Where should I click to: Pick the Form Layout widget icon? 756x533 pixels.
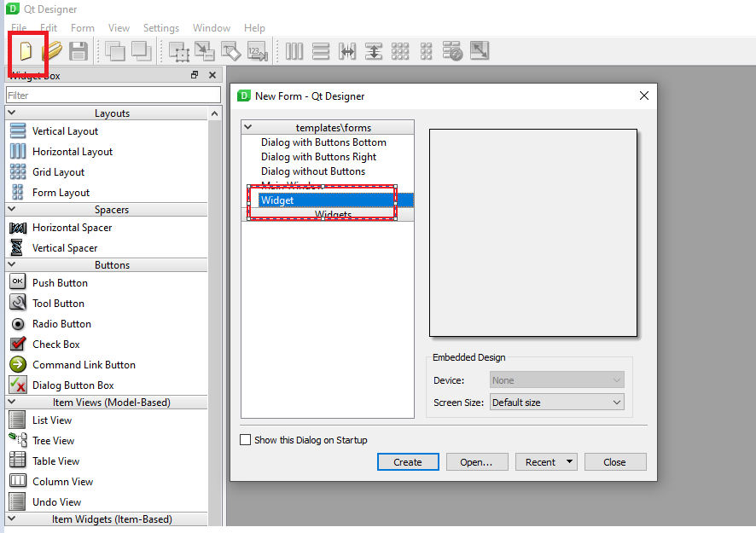click(18, 192)
